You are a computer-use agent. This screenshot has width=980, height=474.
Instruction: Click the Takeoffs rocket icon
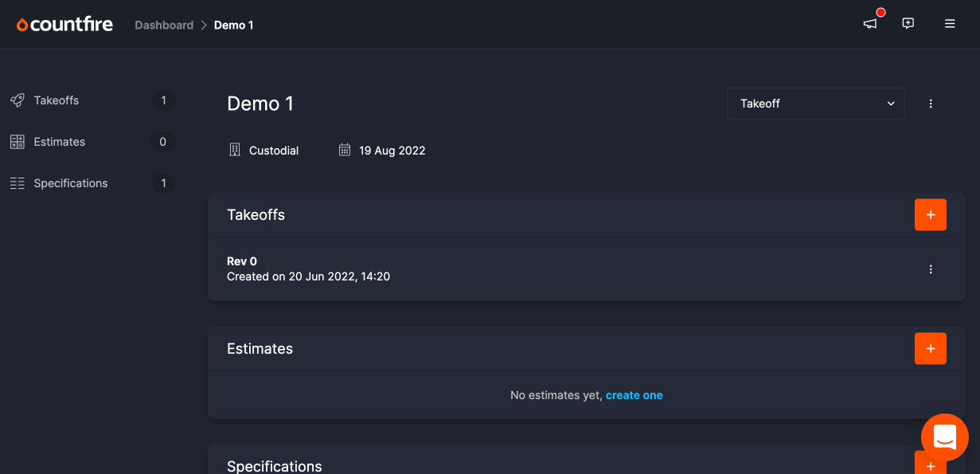[x=18, y=100]
